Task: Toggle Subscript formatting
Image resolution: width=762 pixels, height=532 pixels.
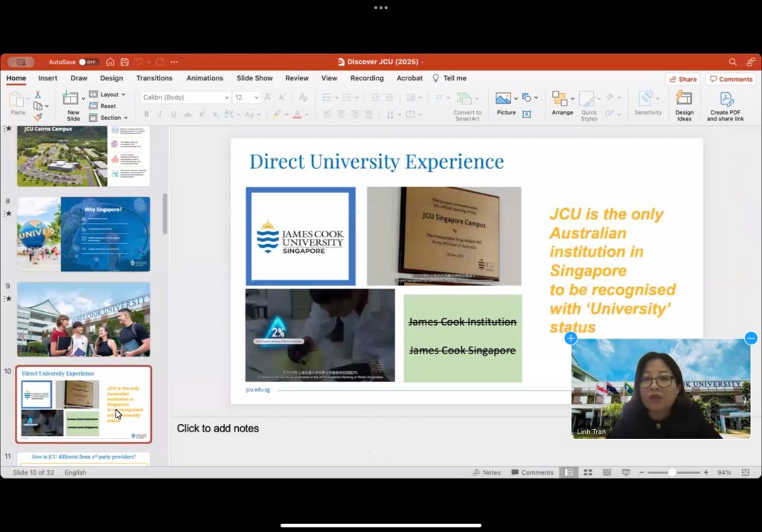Action: 215,114
